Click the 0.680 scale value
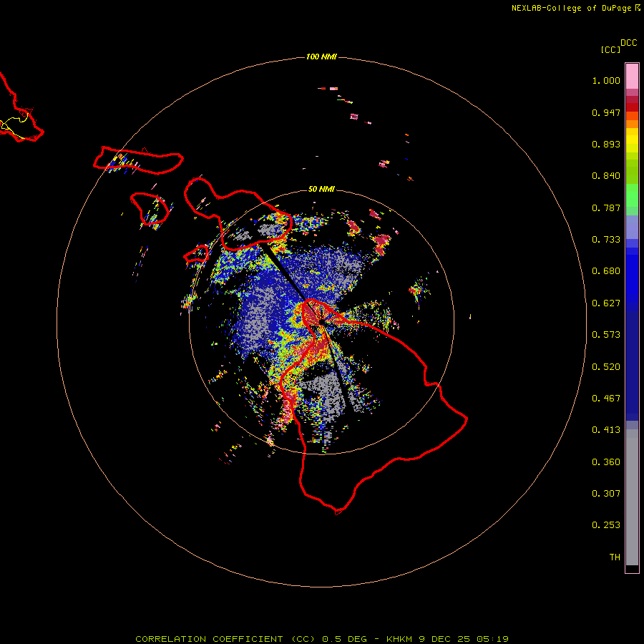Viewport: 644px width, 644px height. 606,271
